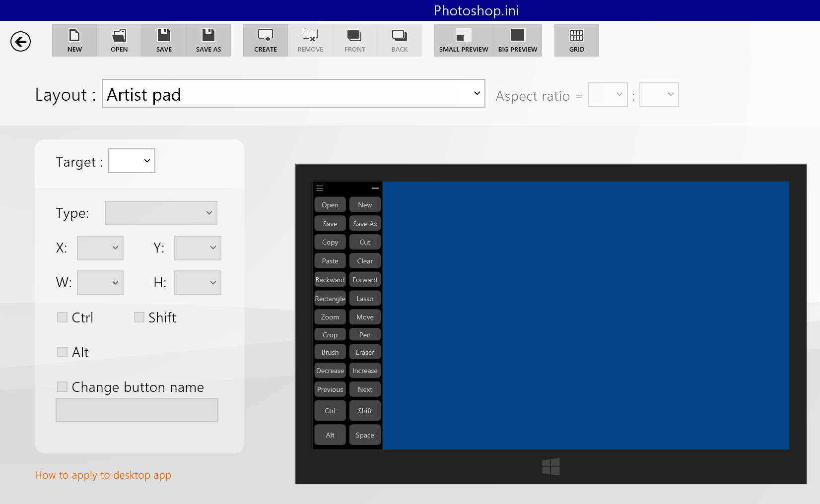Open the How to apply to desktop app link
820x504 pixels.
point(103,475)
